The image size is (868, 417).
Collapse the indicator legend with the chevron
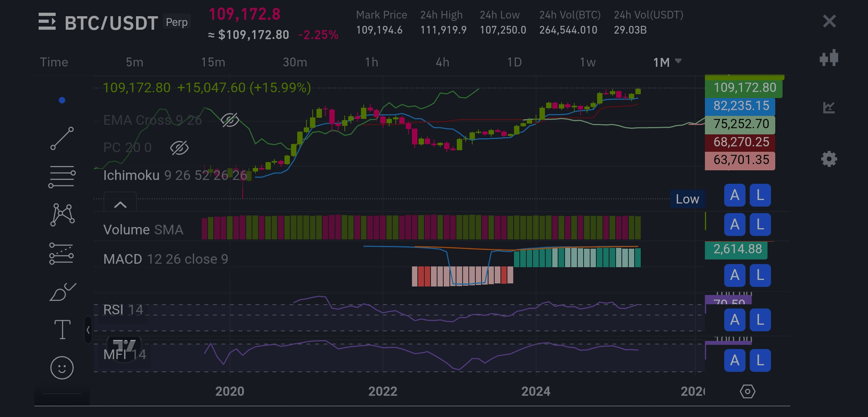pyautogui.click(x=120, y=205)
